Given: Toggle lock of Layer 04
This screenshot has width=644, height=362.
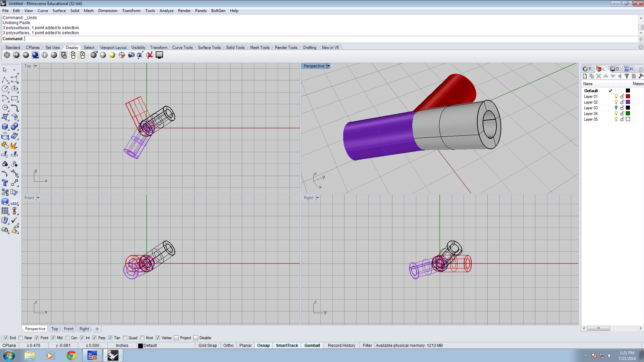Looking at the screenshot, I should tap(622, 114).
